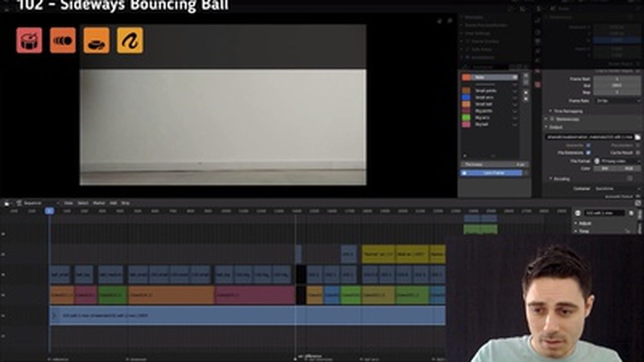
Task: Click the red drum icon in the overlay
Action: coord(29,40)
